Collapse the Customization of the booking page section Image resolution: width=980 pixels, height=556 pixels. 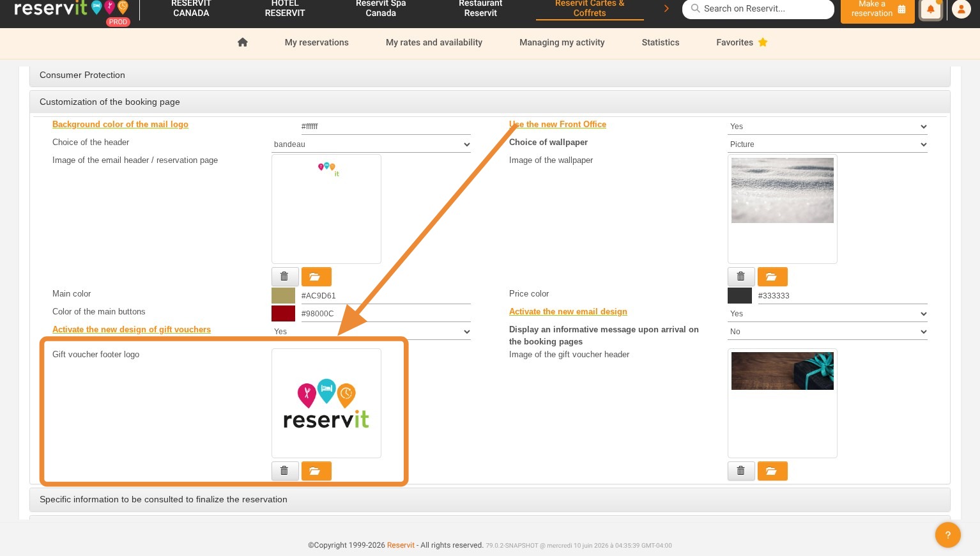(x=490, y=102)
